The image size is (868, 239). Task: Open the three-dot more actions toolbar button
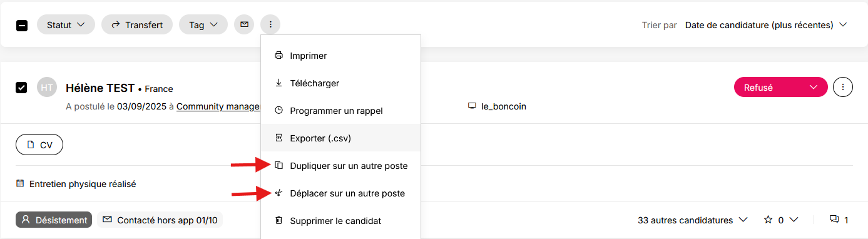point(270,25)
